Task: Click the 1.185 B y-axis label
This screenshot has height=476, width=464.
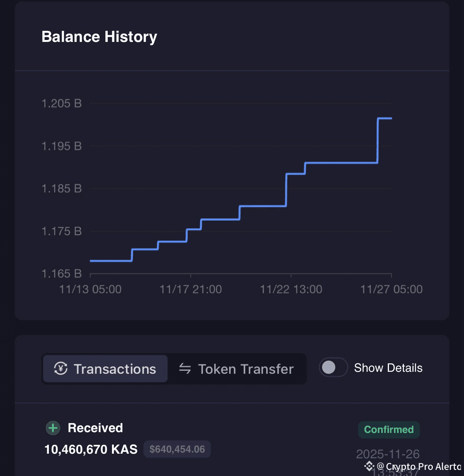Action: click(x=62, y=188)
